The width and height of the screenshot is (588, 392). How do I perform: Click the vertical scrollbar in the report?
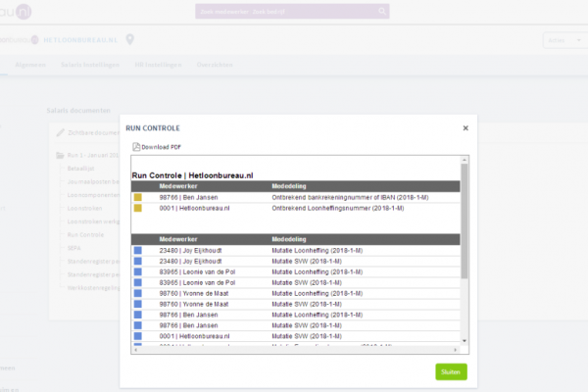coord(463,255)
